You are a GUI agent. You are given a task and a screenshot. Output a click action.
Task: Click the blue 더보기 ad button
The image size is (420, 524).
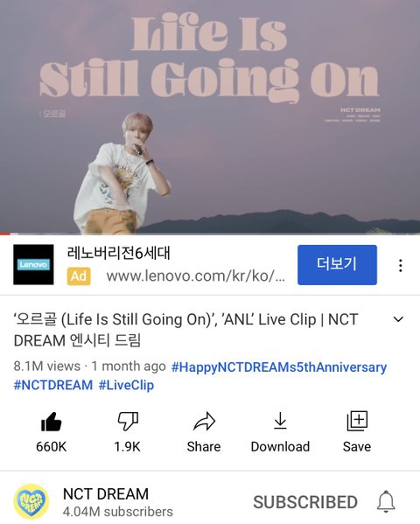[x=337, y=265]
